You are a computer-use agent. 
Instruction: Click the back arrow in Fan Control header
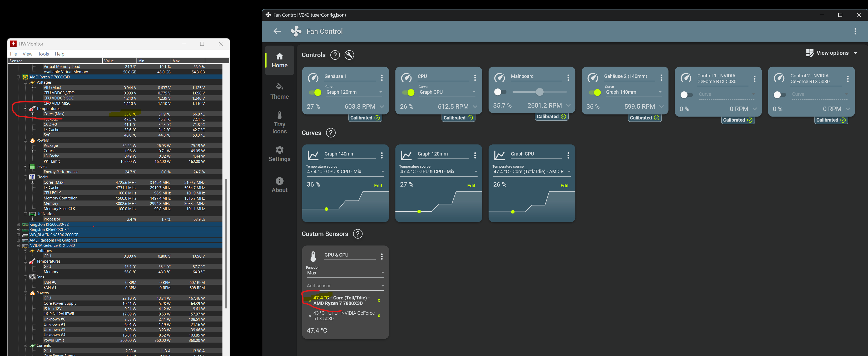pos(277,31)
